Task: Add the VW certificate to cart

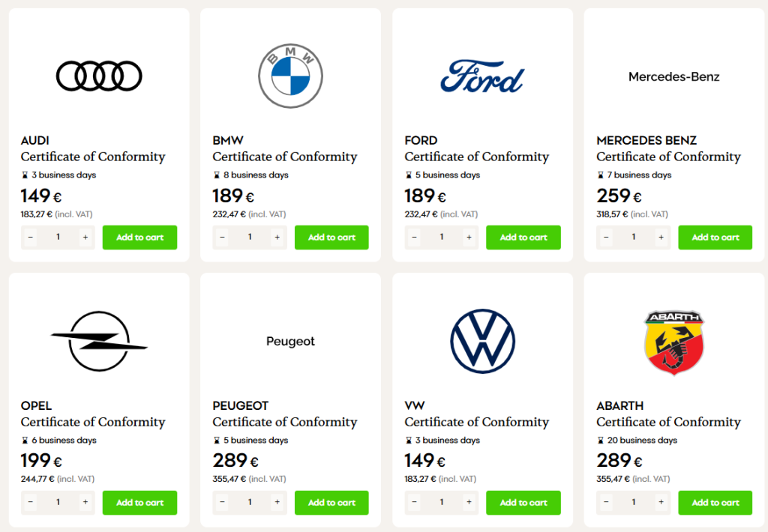Action: [x=523, y=503]
